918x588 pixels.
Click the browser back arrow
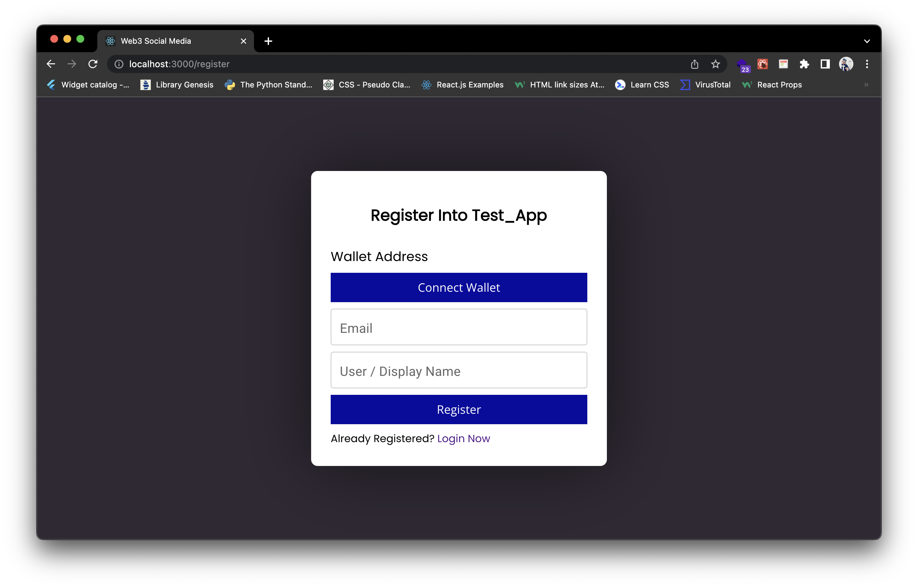click(51, 64)
